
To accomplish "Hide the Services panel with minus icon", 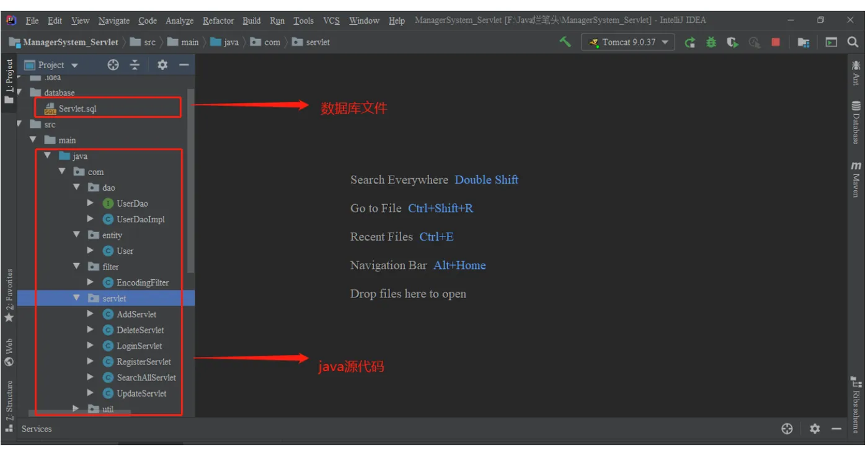I will pyautogui.click(x=836, y=429).
